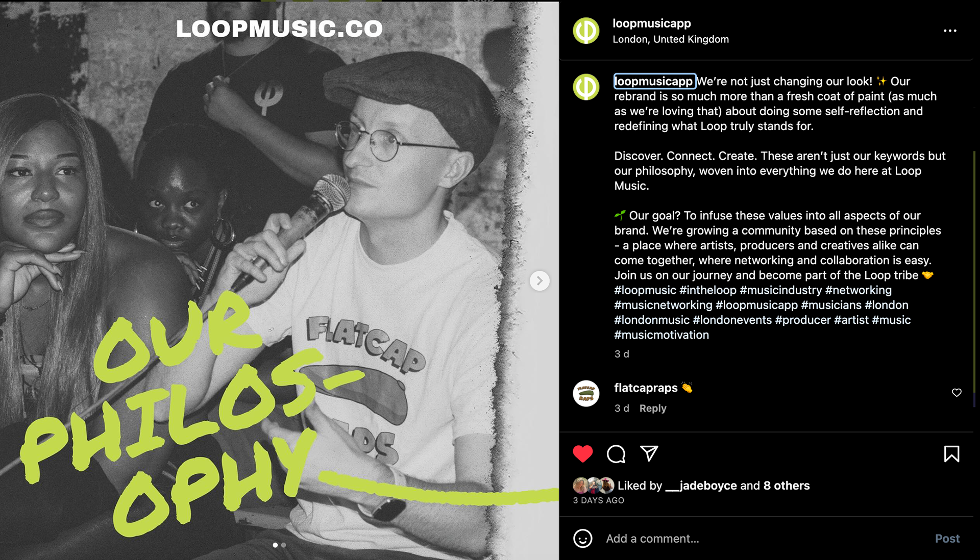Unlike the post via red heart icon
980x560 pixels.
click(583, 453)
